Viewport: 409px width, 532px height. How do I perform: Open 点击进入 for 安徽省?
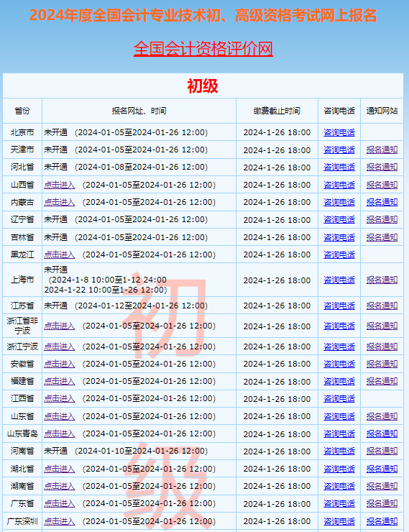point(60,364)
